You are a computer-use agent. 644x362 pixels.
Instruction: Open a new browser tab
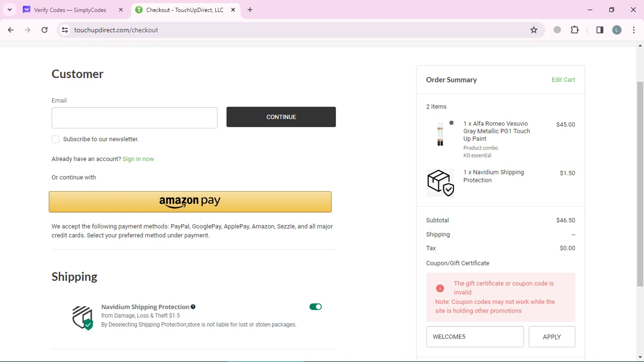(x=250, y=10)
